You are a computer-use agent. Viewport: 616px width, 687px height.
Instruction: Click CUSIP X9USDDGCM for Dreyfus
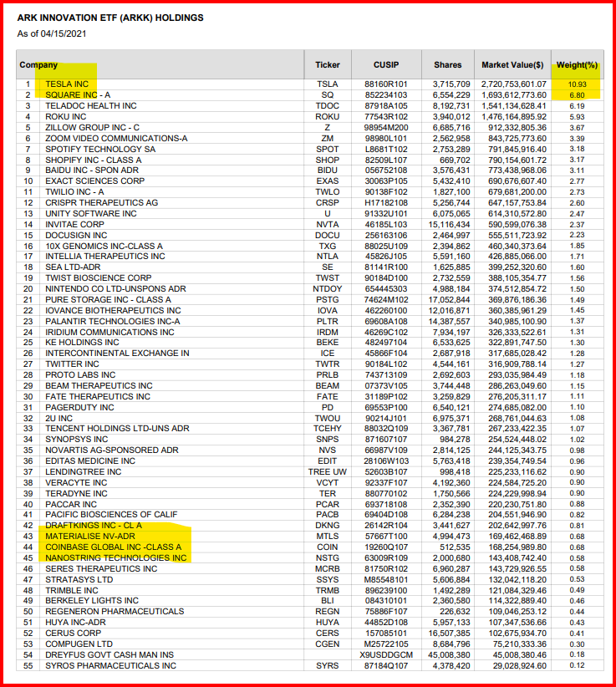[386, 655]
